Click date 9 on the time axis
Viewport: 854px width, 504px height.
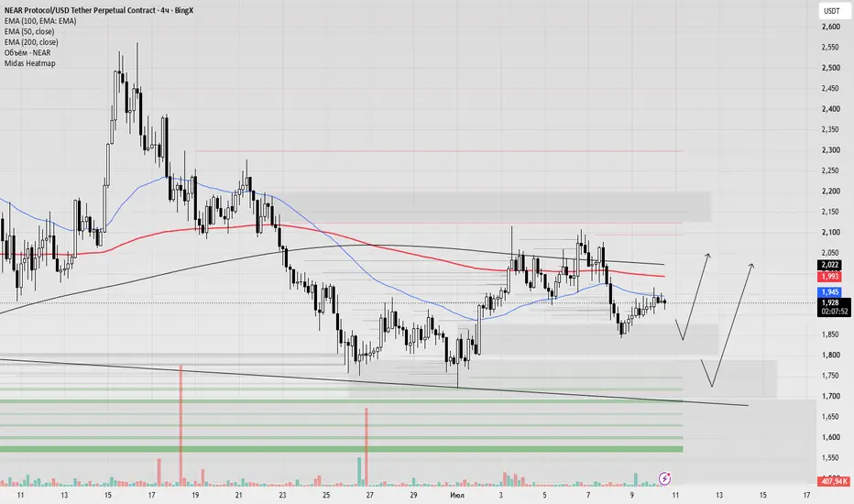click(x=631, y=495)
